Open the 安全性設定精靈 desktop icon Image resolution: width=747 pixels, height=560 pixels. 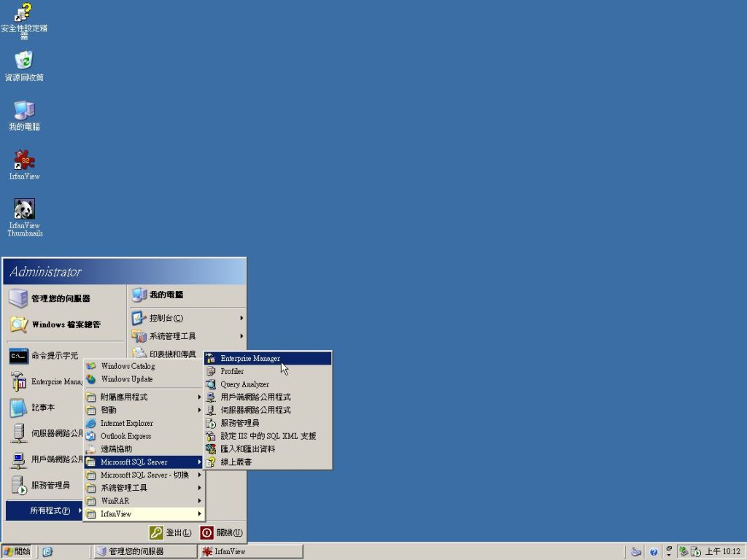click(x=24, y=15)
